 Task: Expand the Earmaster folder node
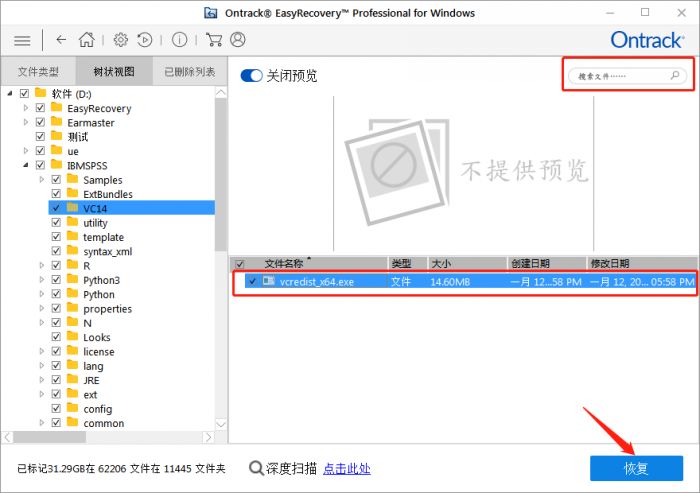[x=26, y=122]
